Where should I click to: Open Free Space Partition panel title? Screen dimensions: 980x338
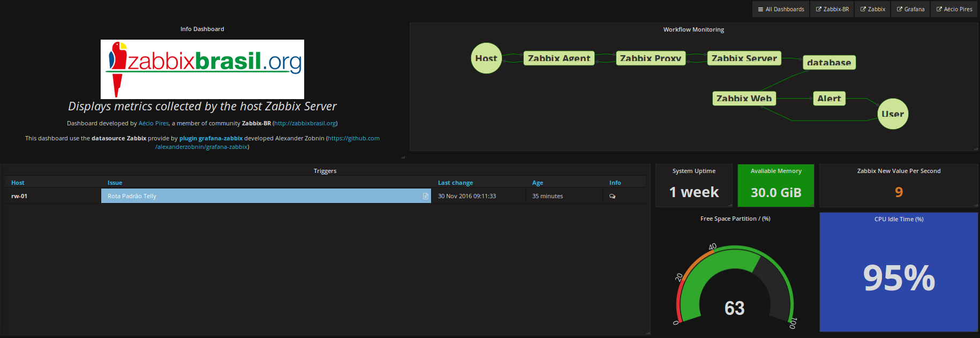pyautogui.click(x=735, y=219)
